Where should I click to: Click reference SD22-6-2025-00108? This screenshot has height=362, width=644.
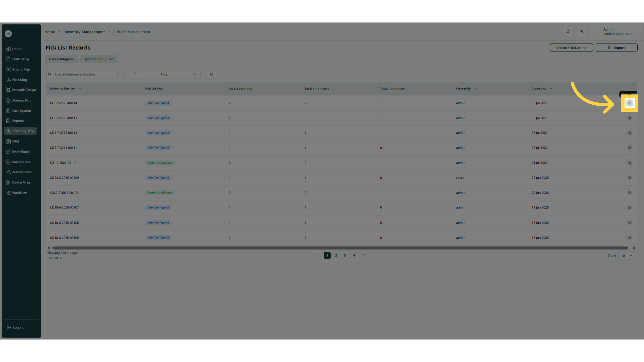64,193
